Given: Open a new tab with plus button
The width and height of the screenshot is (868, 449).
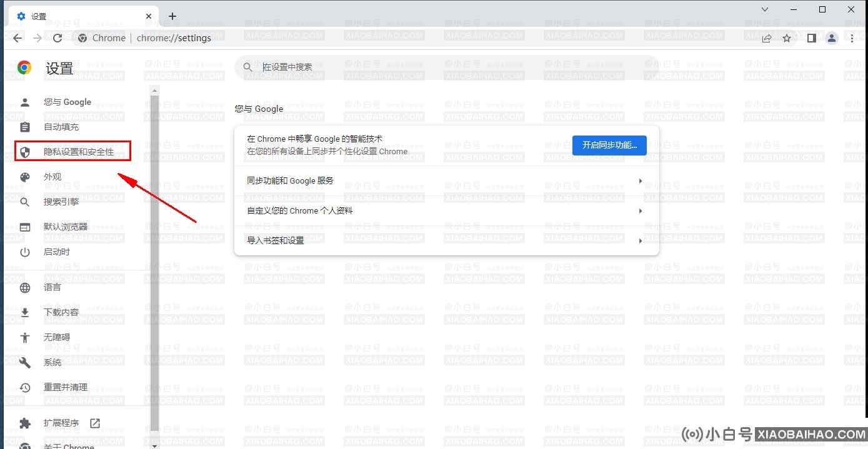Looking at the screenshot, I should point(172,16).
